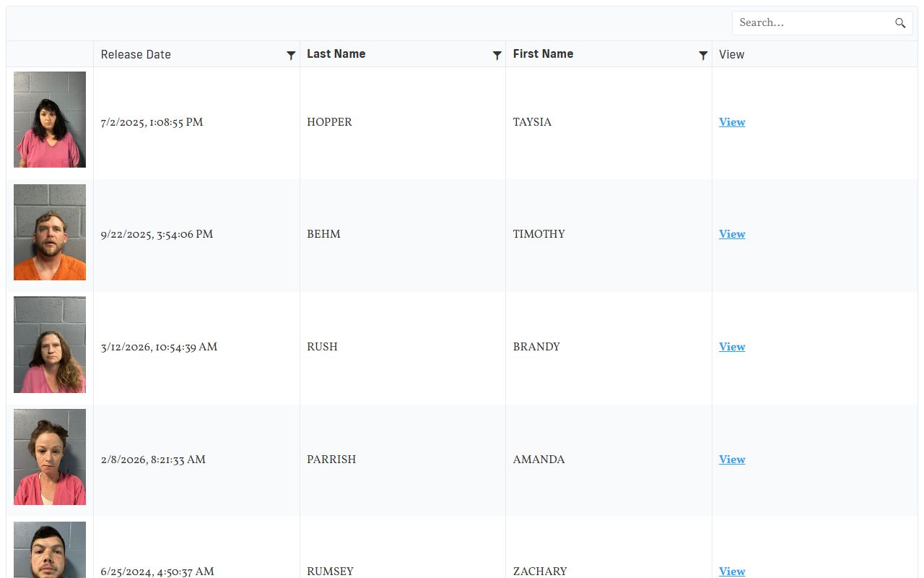
Task: Click the BEHM row photo thumbnail
Action: (50, 232)
